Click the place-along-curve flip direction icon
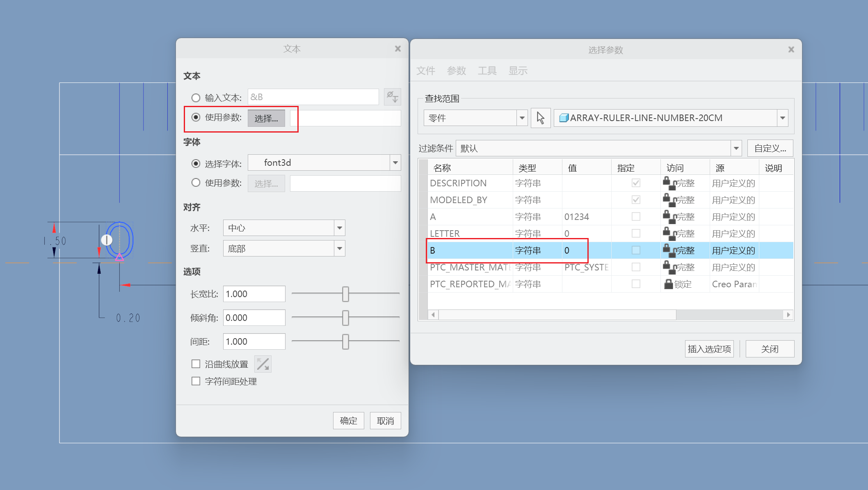Screen dimensions: 868x490 (x=263, y=364)
